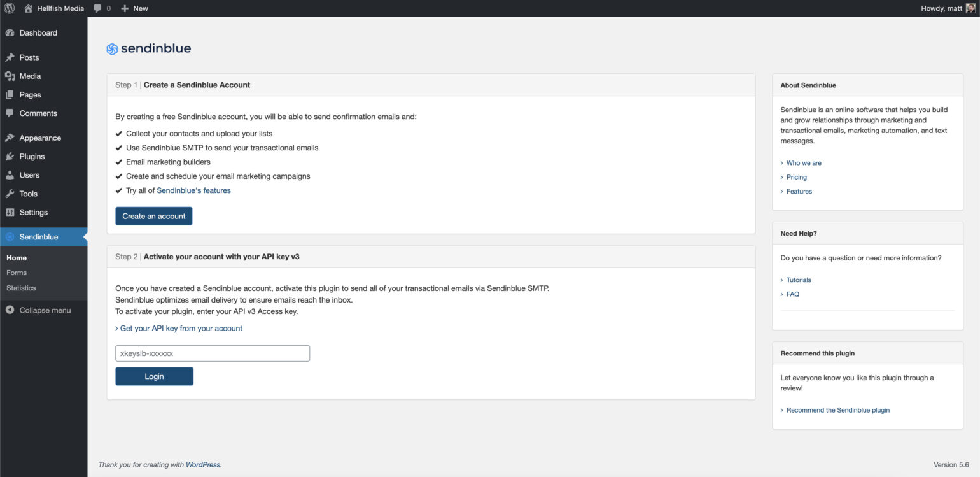The image size is (980, 477).
Task: Click the Settings sliders icon
Action: click(10, 212)
